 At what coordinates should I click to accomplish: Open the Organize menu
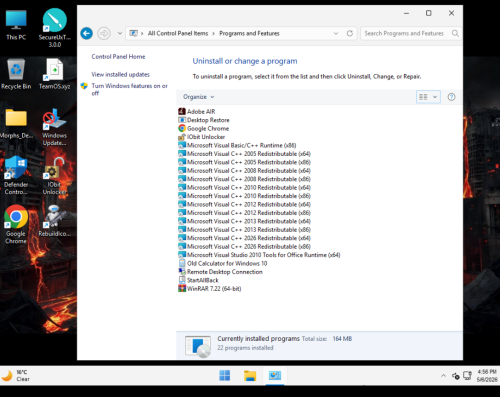(x=199, y=97)
